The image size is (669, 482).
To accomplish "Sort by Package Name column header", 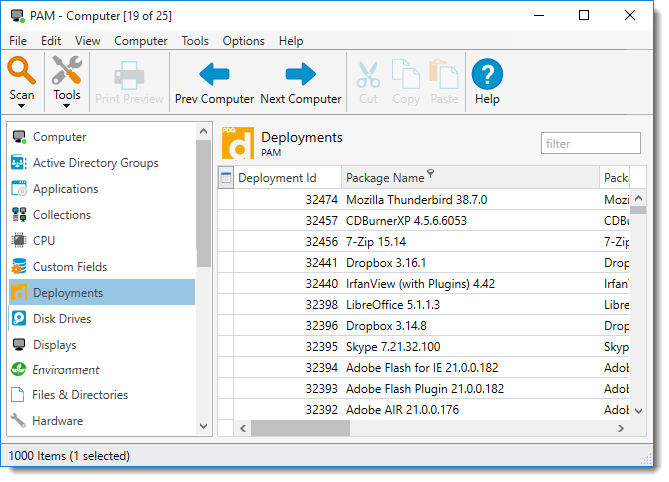I will 471,177.
